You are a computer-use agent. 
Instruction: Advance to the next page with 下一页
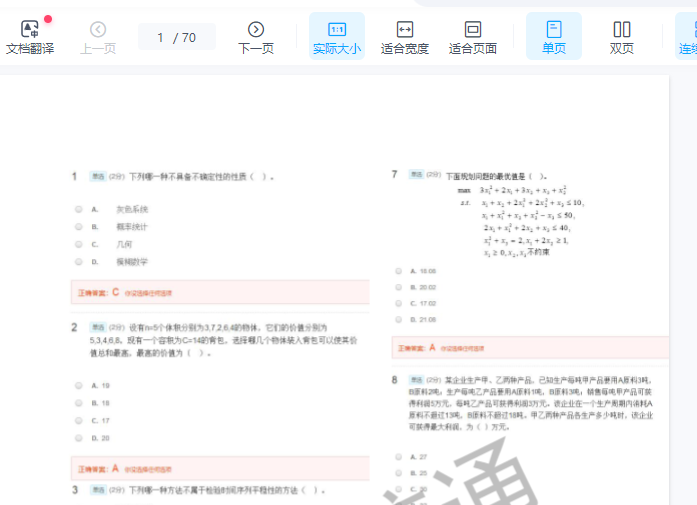point(256,37)
